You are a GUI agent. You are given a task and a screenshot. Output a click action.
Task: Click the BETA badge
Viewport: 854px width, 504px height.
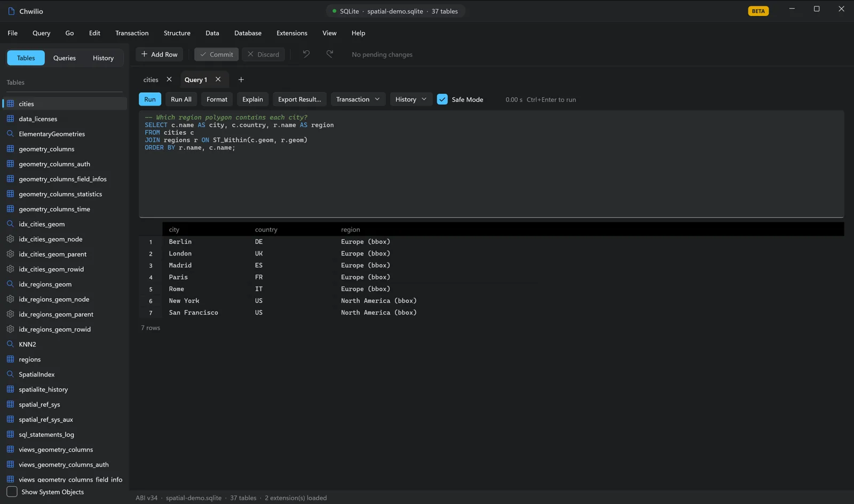[x=758, y=11]
